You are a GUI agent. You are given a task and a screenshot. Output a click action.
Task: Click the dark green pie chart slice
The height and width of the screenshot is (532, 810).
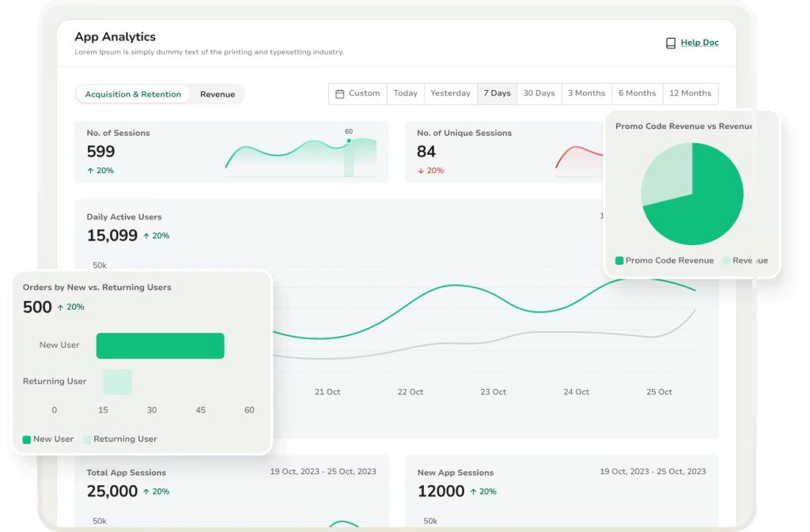point(708,202)
